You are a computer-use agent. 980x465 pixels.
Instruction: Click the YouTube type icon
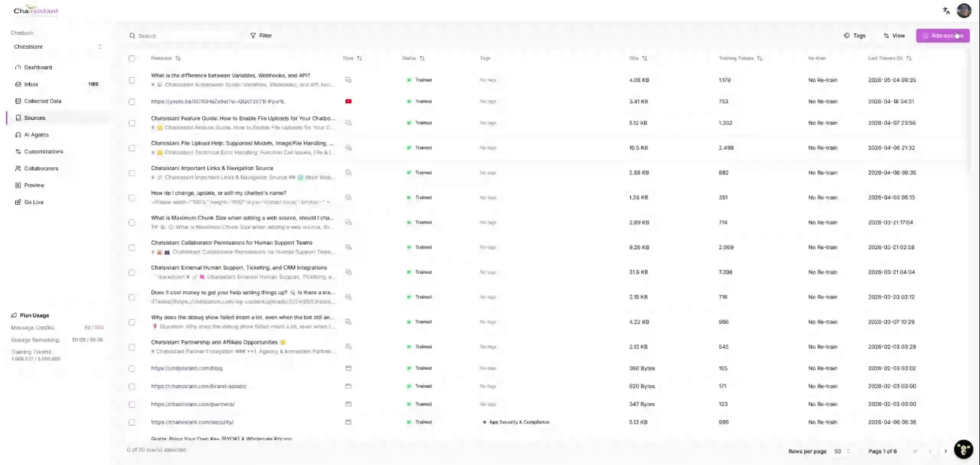point(348,102)
